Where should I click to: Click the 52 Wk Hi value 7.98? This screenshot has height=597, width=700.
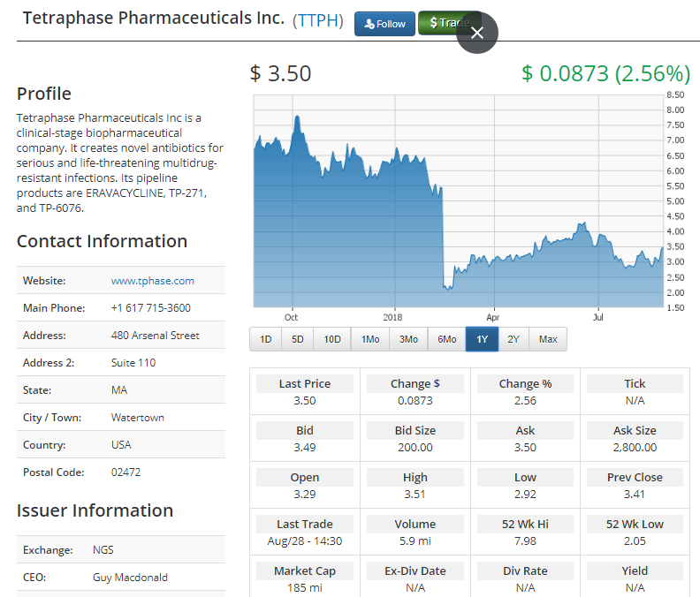tap(525, 541)
